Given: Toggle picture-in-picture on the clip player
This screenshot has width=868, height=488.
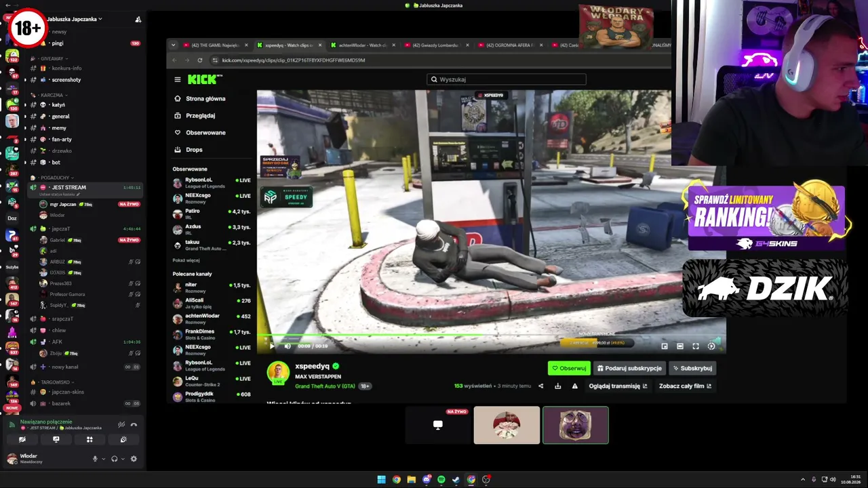Looking at the screenshot, I should point(665,346).
